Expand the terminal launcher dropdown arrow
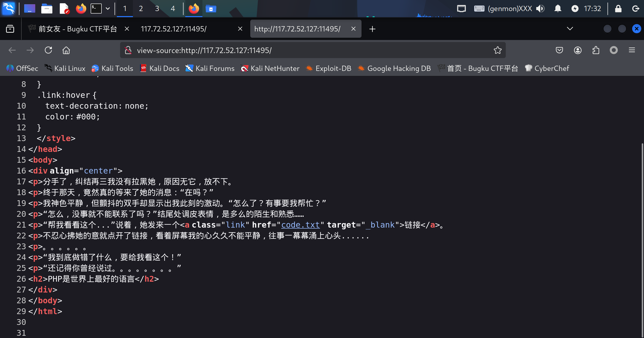This screenshot has width=644, height=338. 108,9
